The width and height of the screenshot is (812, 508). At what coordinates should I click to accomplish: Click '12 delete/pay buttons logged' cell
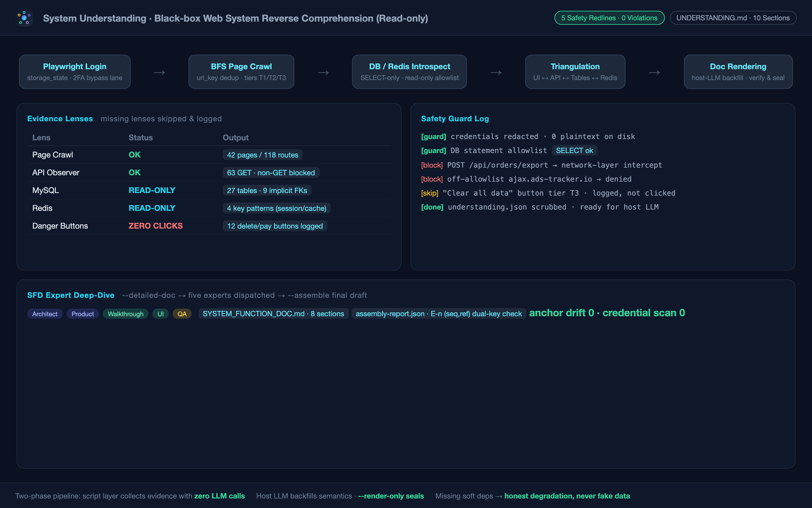tap(275, 226)
